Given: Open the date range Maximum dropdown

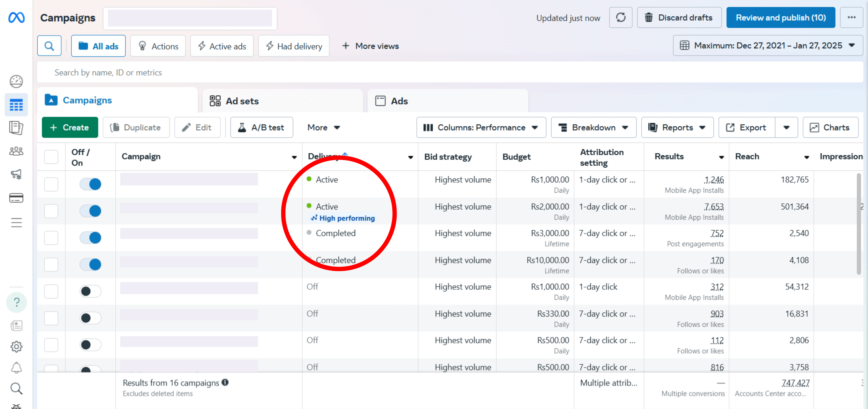Looking at the screenshot, I should [768, 46].
